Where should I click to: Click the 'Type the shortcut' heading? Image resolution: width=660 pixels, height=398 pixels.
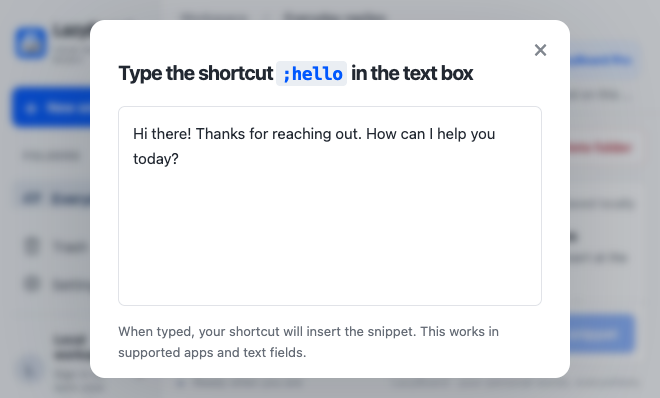[196, 73]
